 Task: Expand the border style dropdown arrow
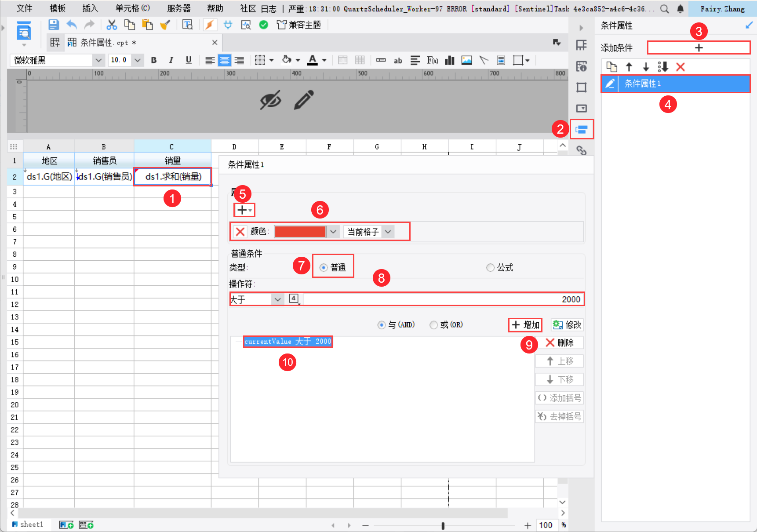click(272, 60)
